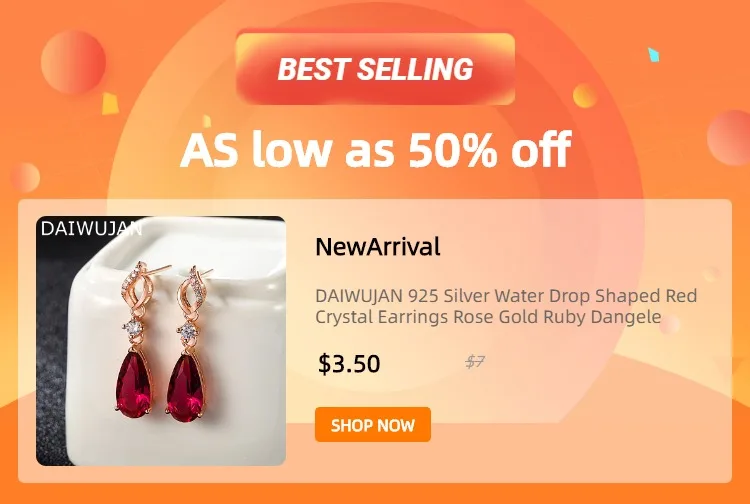
Task: Click the SHOP NOW button
Action: coord(373,425)
